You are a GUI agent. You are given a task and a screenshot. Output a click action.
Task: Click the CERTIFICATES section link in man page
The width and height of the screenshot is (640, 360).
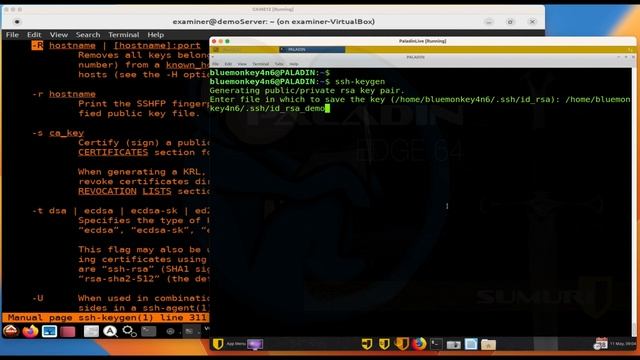pyautogui.click(x=113, y=152)
